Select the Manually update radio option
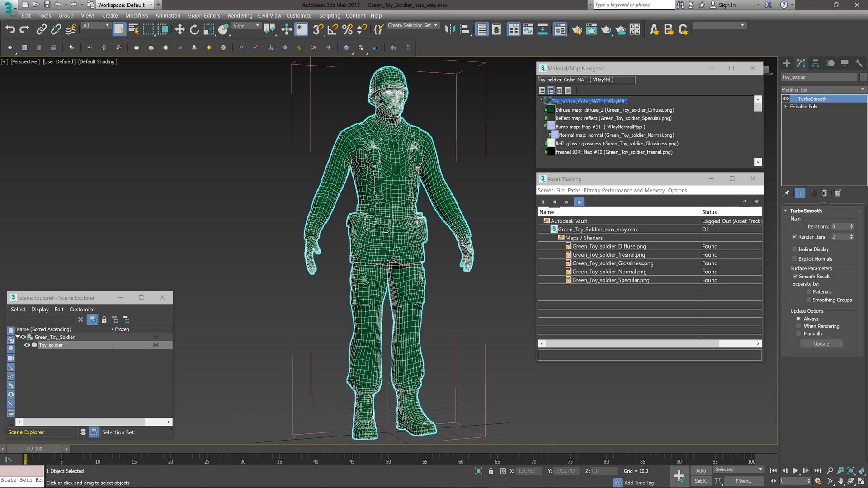868x488 pixels. [x=798, y=334]
